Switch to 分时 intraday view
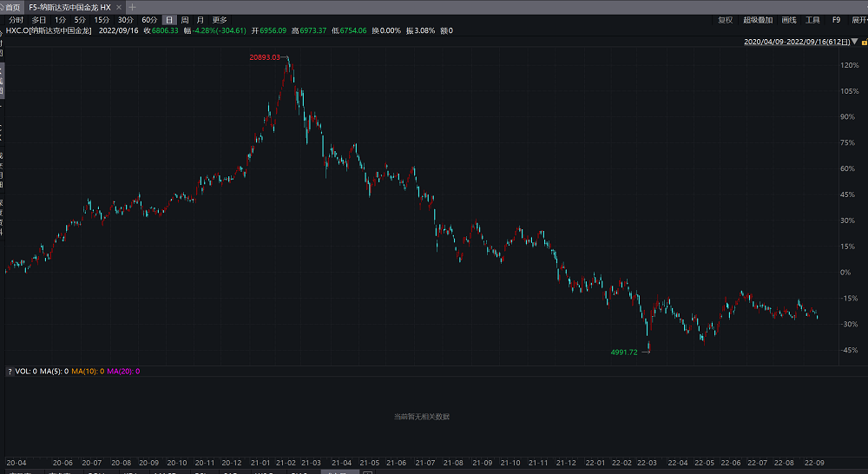Viewport: 868px width, 474px height. [x=16, y=20]
